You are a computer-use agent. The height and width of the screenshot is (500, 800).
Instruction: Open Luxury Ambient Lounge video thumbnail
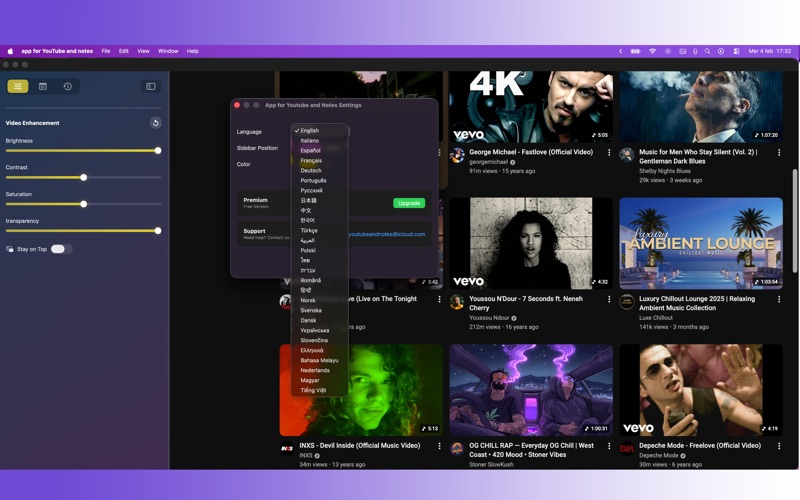coord(701,243)
